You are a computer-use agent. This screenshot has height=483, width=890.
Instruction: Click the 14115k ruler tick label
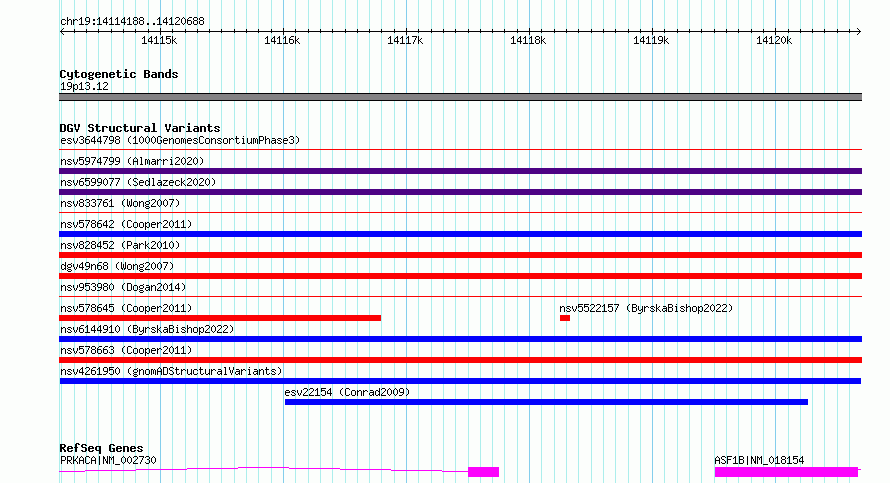[x=159, y=40]
